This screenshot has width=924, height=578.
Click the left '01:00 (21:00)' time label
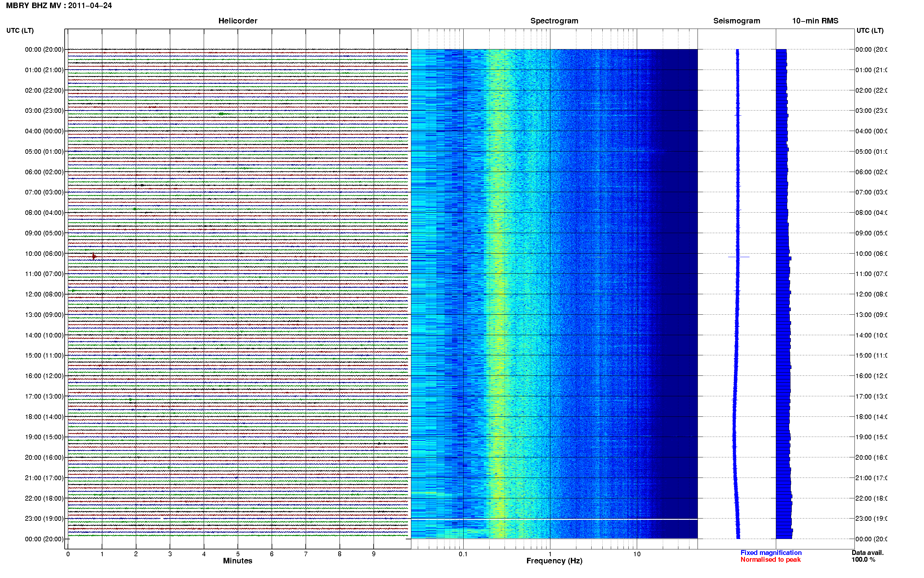tap(44, 70)
